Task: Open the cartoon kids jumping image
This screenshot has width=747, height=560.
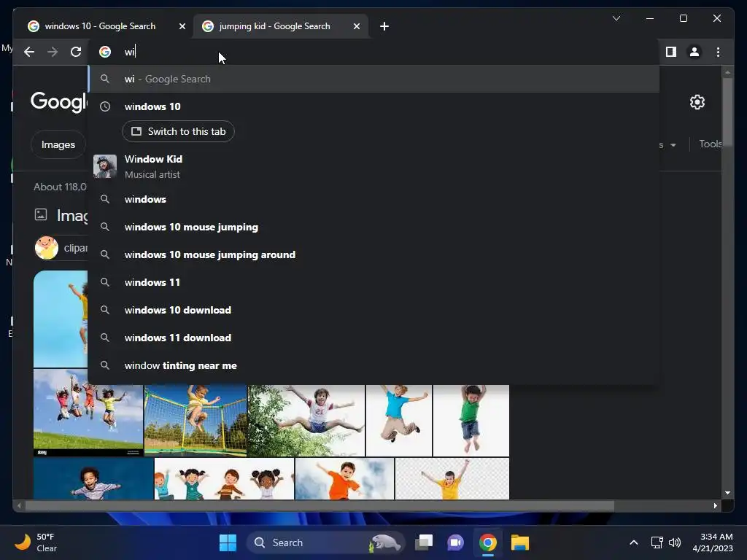Action: (224, 478)
